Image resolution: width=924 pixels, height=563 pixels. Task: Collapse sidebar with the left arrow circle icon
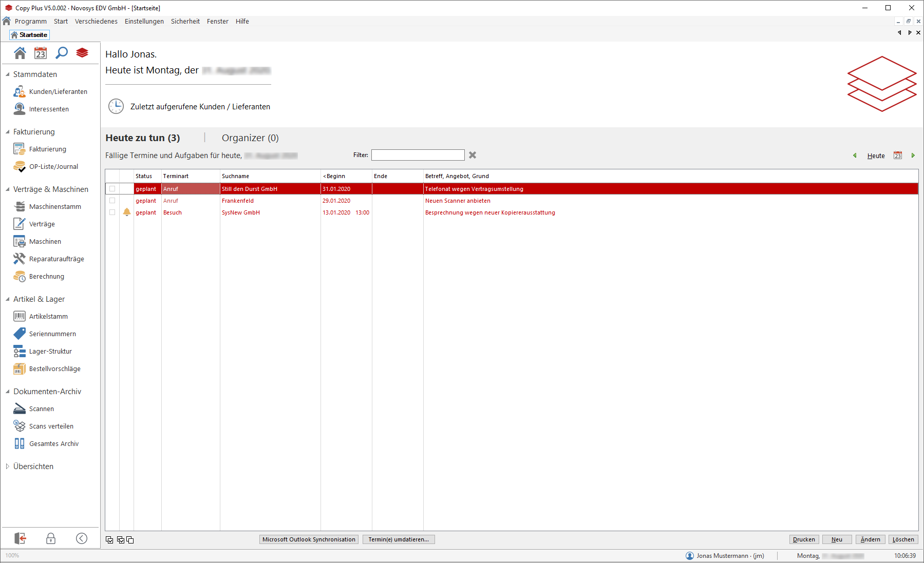[x=82, y=538]
